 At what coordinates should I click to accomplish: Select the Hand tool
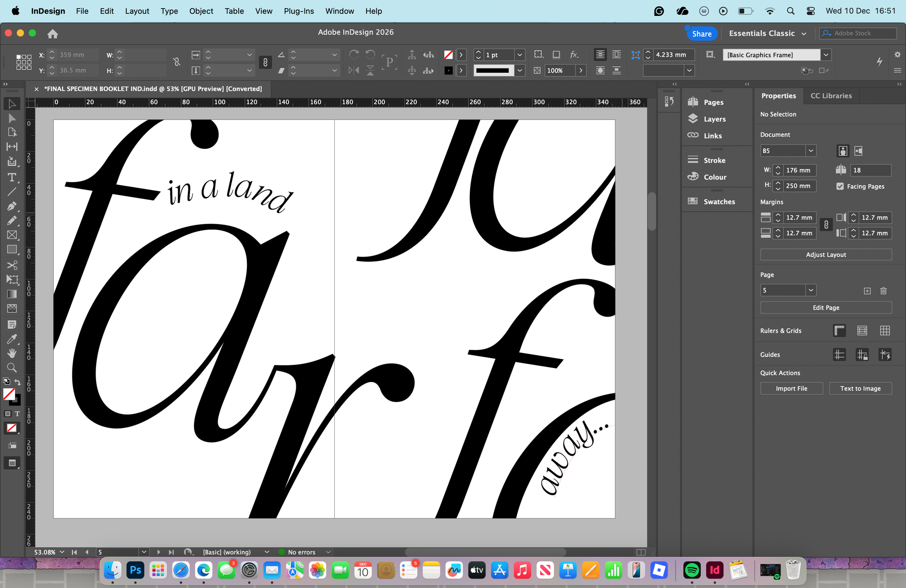point(12,353)
